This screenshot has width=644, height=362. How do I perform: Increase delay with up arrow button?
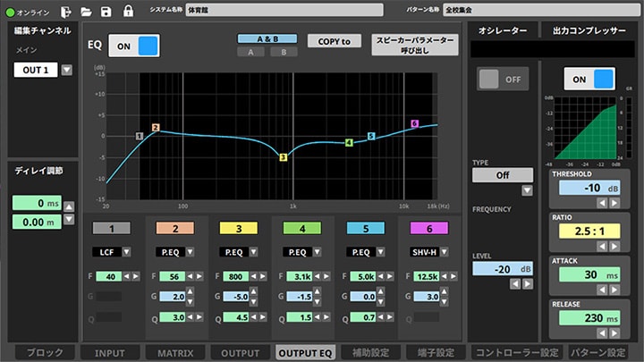click(x=69, y=206)
